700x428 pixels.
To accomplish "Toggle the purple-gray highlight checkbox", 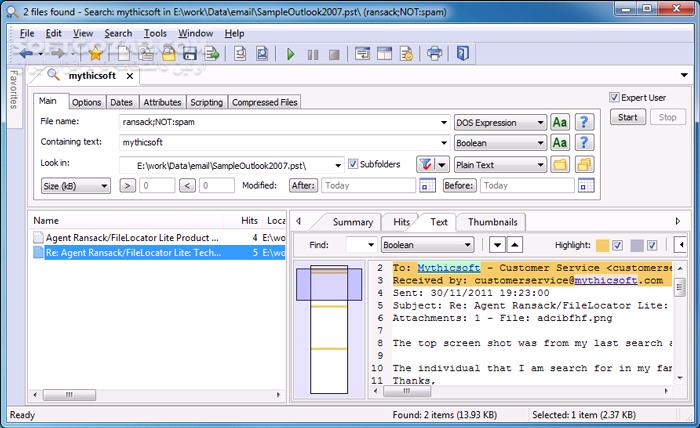I will 652,245.
